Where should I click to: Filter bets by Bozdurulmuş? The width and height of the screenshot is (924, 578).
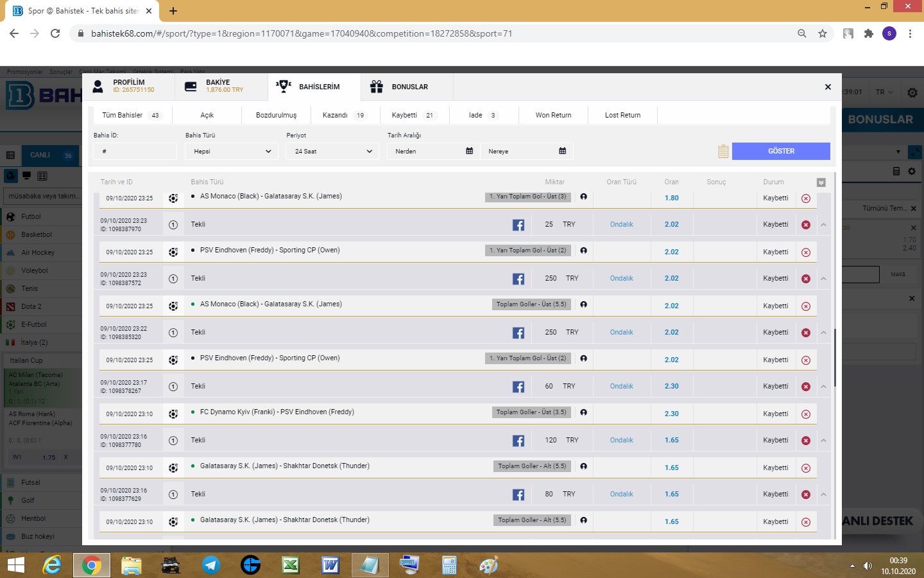[x=276, y=115]
